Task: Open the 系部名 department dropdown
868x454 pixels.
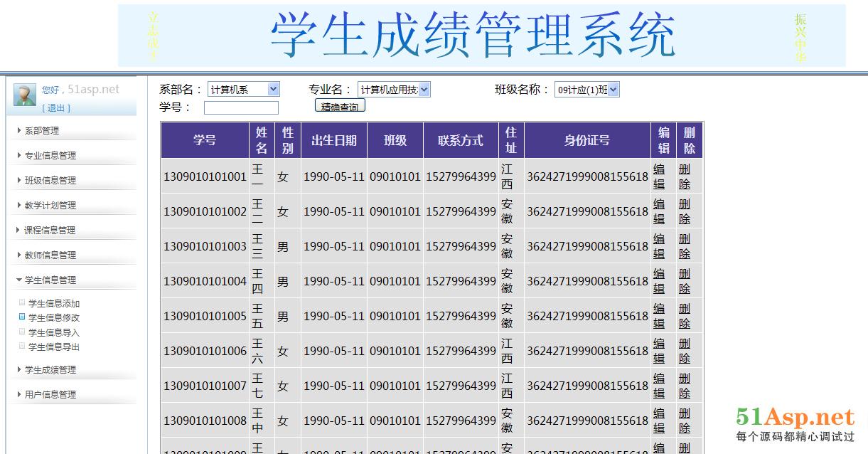Action: coord(243,90)
